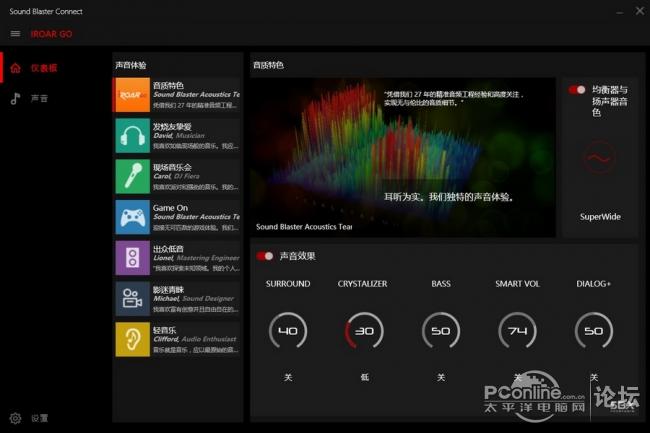Image resolution: width=650 pixels, height=433 pixels.
Task: Close the Sound Blaster Connect window
Action: pos(640,11)
